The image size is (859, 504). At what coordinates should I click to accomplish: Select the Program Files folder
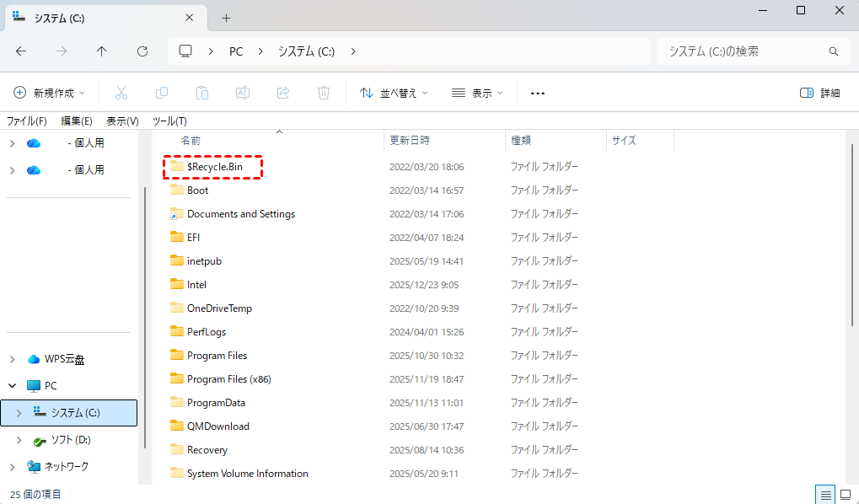click(x=217, y=356)
